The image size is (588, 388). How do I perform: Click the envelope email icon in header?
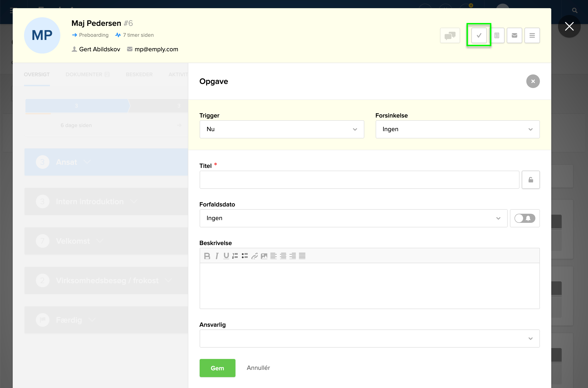coord(514,35)
